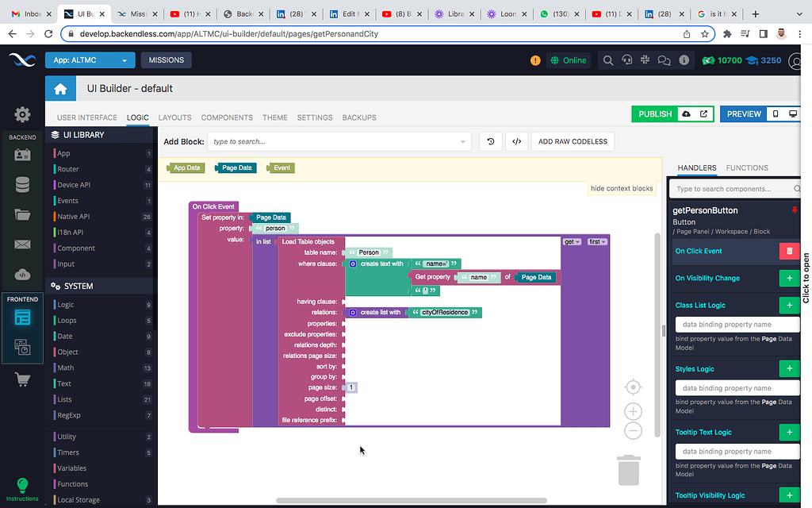812x508 pixels.
Task: Open the first dropdown on Load Table objects
Action: click(572, 241)
